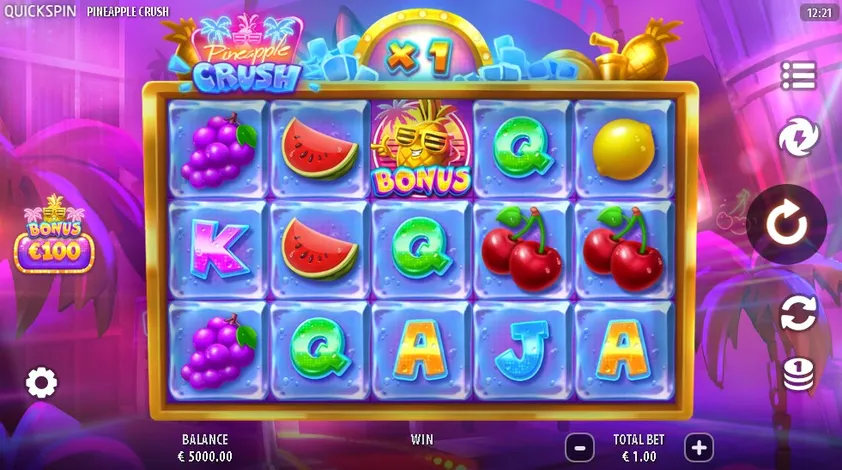This screenshot has width=842, height=470.
Task: Click the large spin button
Action: coord(787,224)
